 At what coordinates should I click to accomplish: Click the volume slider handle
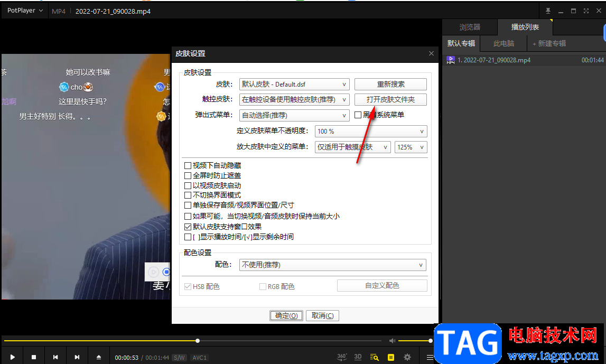430,341
